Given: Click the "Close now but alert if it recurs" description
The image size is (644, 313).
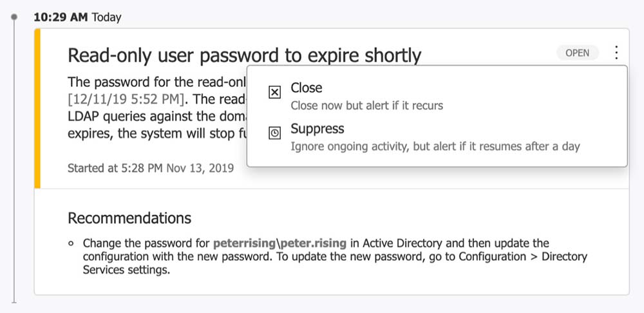Looking at the screenshot, I should coord(366,105).
